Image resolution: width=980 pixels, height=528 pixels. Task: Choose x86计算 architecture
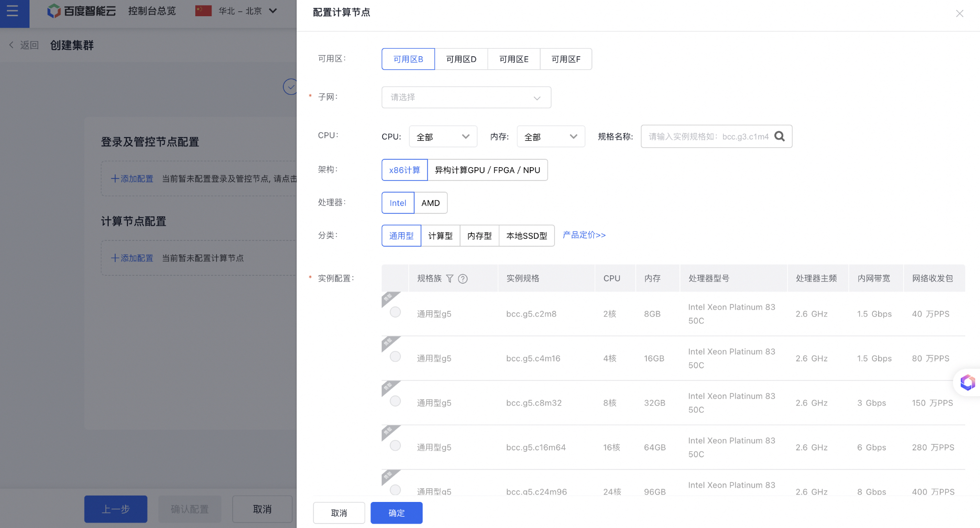(404, 170)
